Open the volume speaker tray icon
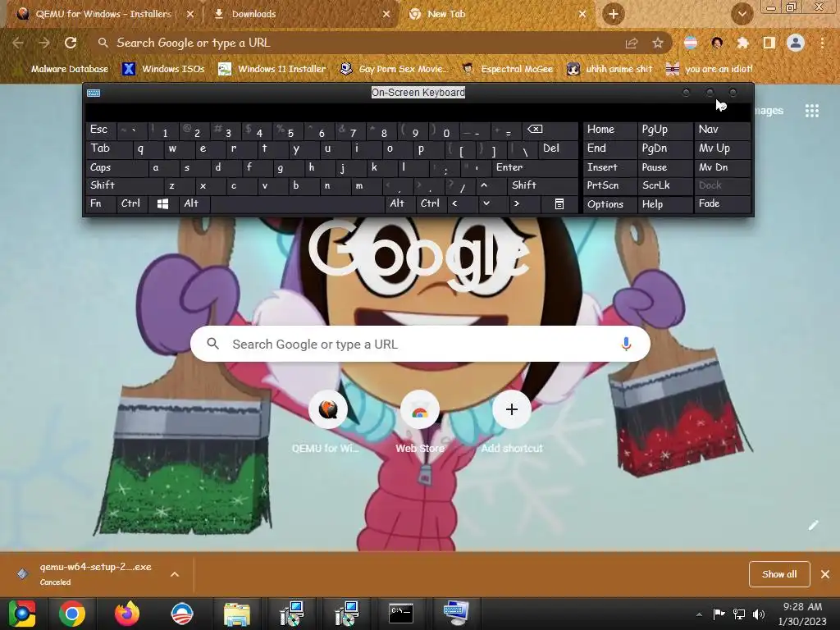 click(759, 614)
